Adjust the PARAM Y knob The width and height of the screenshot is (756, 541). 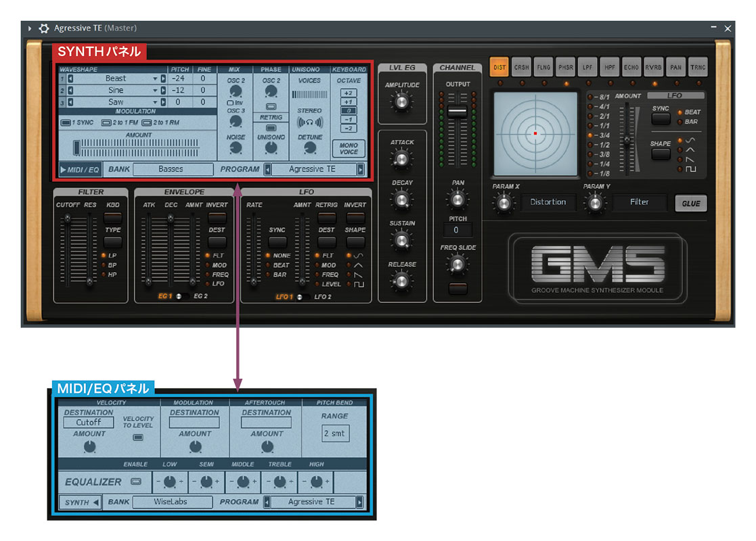pyautogui.click(x=595, y=203)
